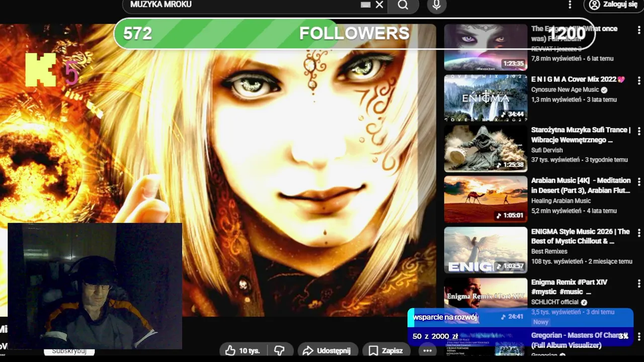Image resolution: width=644 pixels, height=362 pixels.
Task: Open options menu for first suggested video
Action: tap(639, 30)
